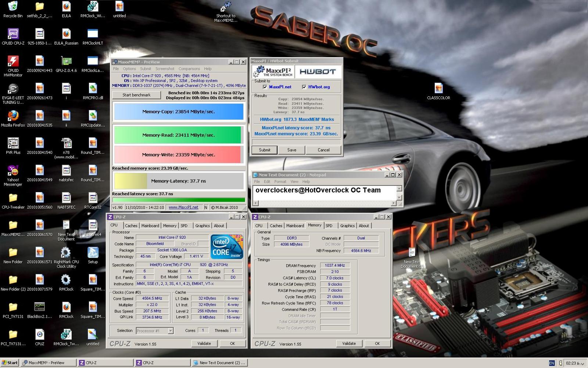
Task: Open the Comparisons menu in MaxxMEM²
Action: (x=189, y=69)
